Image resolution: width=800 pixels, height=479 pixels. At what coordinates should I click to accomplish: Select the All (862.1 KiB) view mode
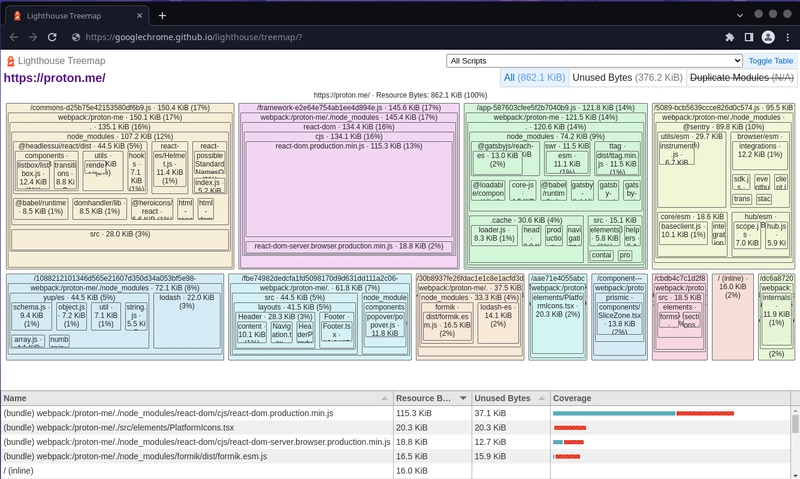534,78
